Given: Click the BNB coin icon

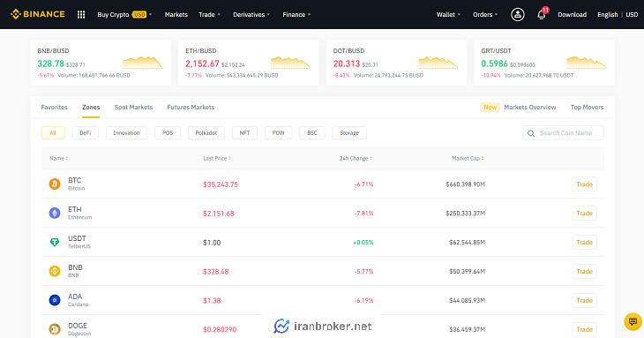Looking at the screenshot, I should pos(55,271).
